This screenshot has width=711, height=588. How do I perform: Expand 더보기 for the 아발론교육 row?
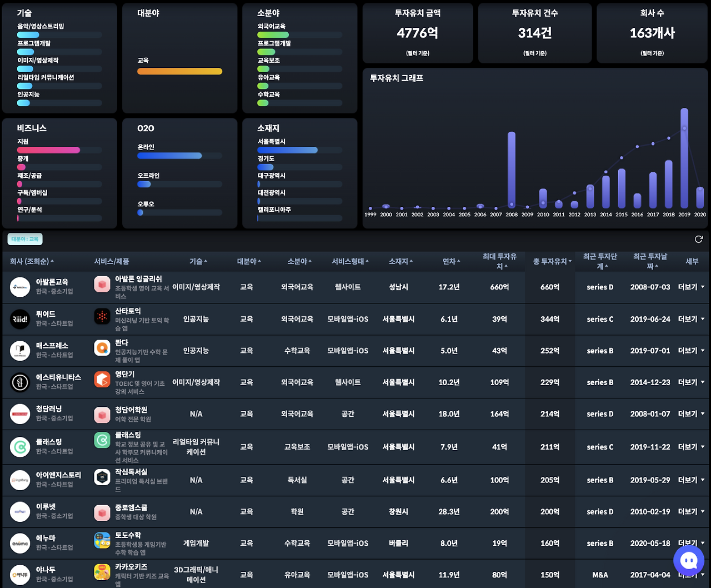coord(691,287)
